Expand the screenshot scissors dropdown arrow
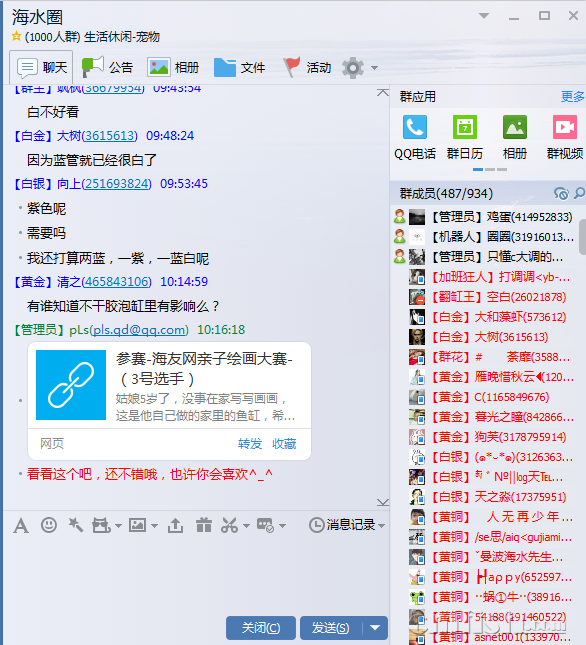Viewport: 586px width, 645px height. click(246, 526)
